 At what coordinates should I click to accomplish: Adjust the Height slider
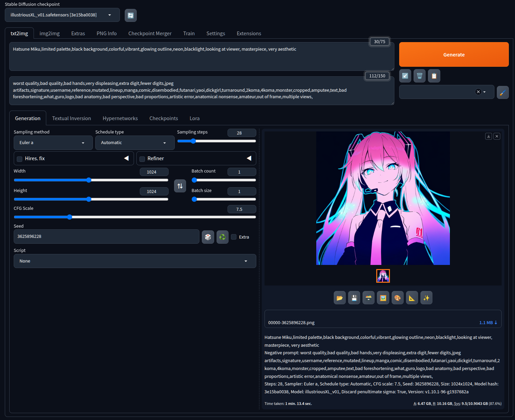coord(91,199)
